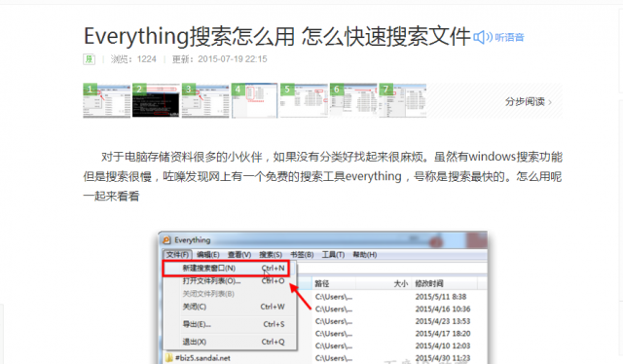This screenshot has width=623, height=364.
Task: Open the 书签(B) menu
Action: click(302, 254)
